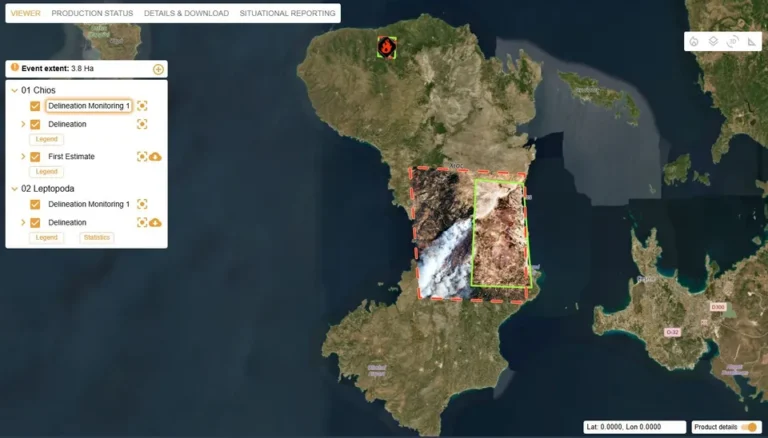Open the layers stack tool
The height and width of the screenshot is (438, 768).
[713, 42]
